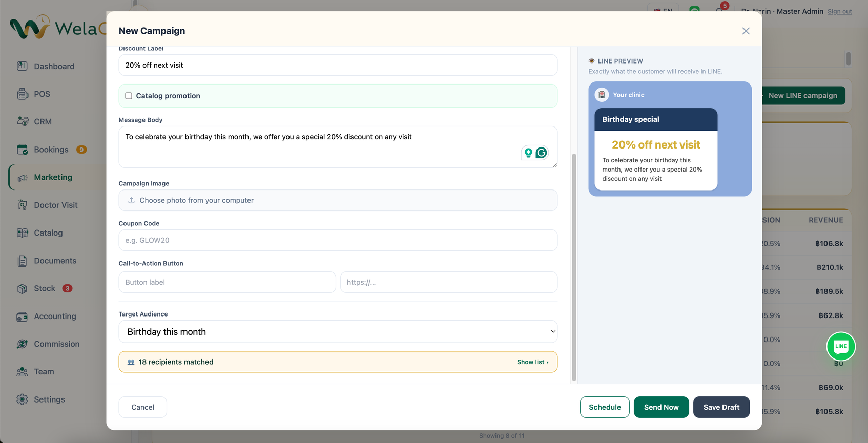Open the Dashboard sidebar icon
This screenshot has height=443, width=868.
(x=22, y=66)
